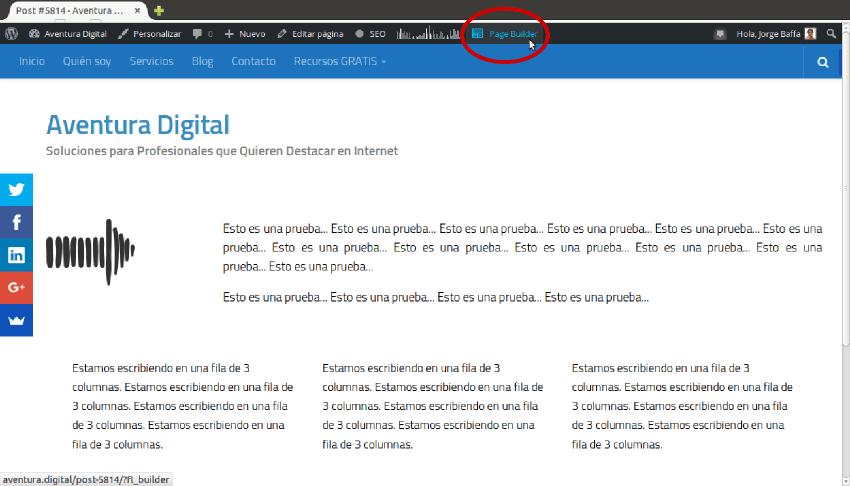The width and height of the screenshot is (850, 486).
Task: Click the WordPress logo in admin bar
Action: click(11, 33)
